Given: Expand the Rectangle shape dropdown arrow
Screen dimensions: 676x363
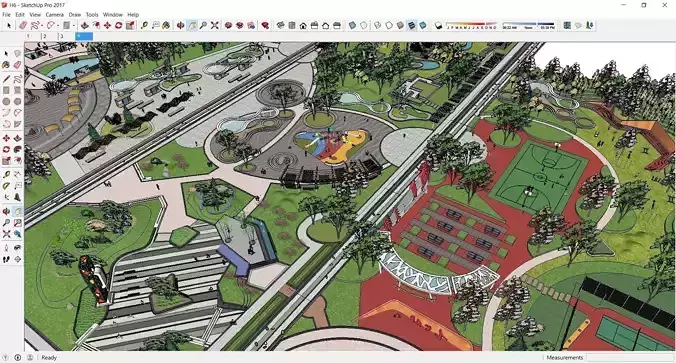Looking at the screenshot, I should [74, 25].
